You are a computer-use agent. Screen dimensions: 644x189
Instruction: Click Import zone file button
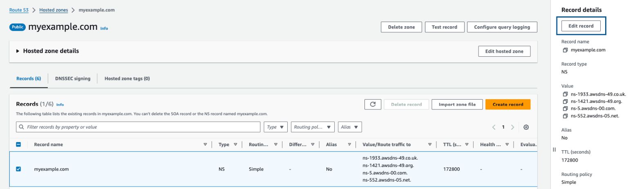(457, 105)
